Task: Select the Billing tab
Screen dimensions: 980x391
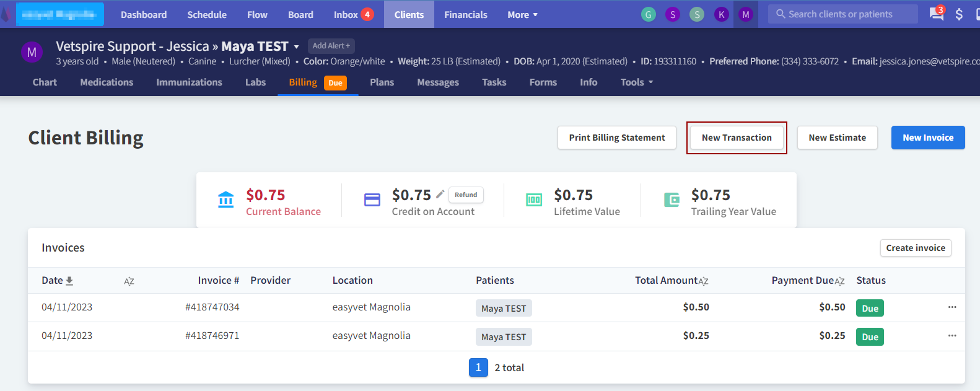Action: pos(318,82)
